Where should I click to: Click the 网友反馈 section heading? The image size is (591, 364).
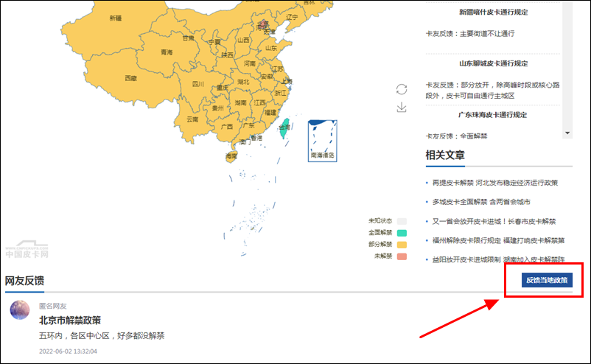[24, 280]
